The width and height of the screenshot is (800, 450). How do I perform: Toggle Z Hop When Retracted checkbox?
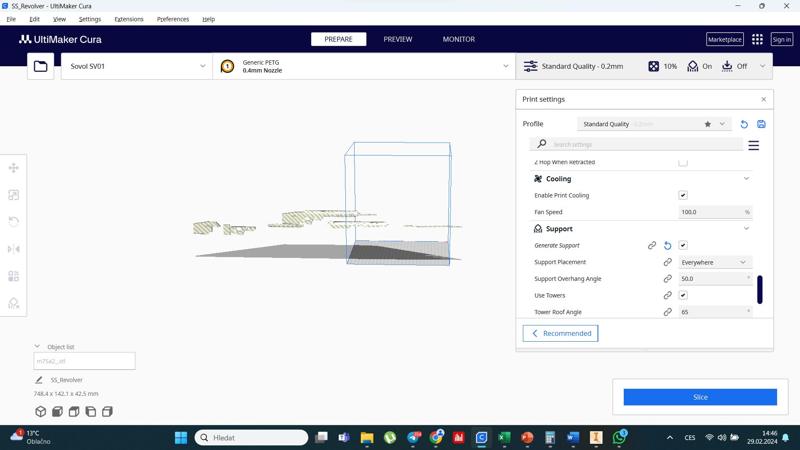click(683, 163)
